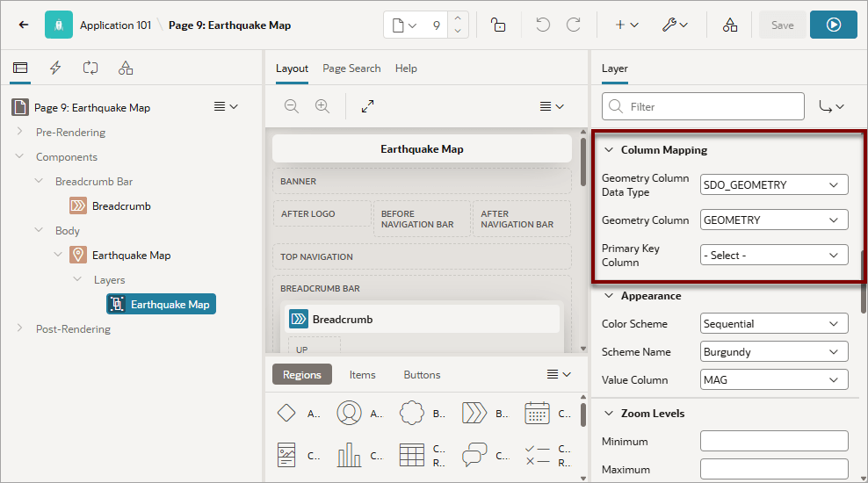The width and height of the screenshot is (868, 483).
Task: Open the rendering tree options menu
Action: click(x=226, y=106)
